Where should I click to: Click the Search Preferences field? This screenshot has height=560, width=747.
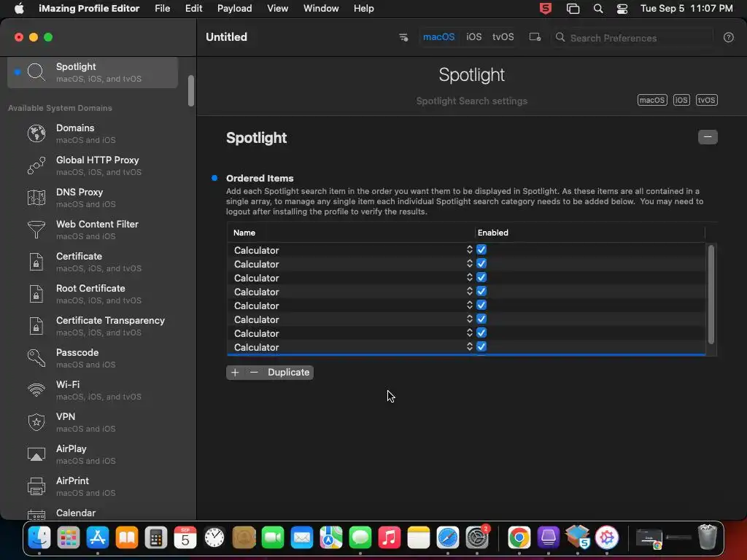point(634,38)
